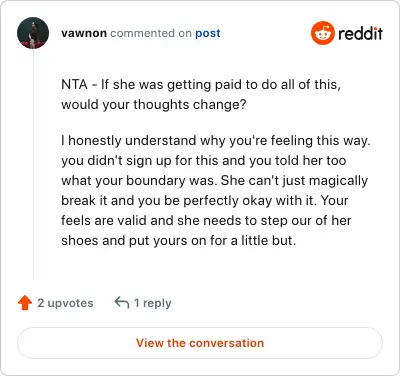Click the "shoes and put yours on" line
Image resolution: width=400 pixels, height=376 pixels.
click(179, 241)
